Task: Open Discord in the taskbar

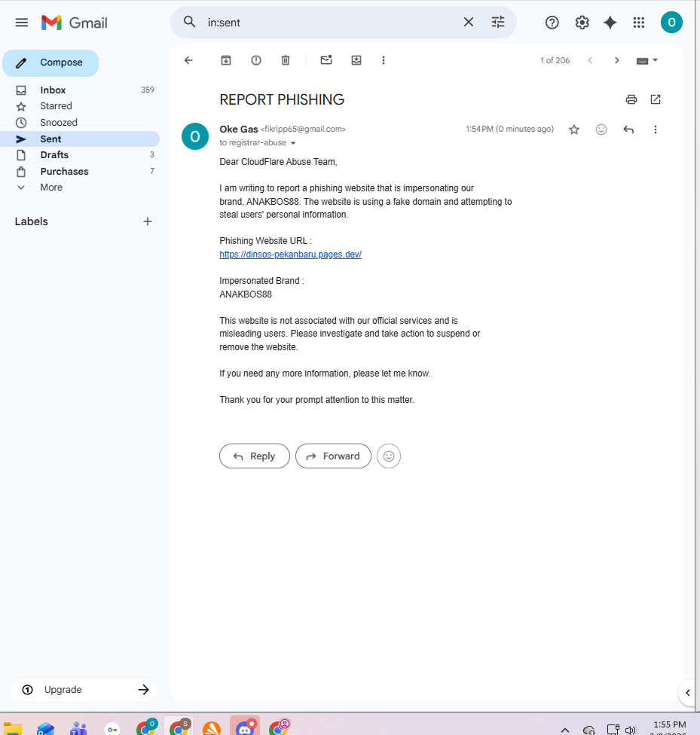Action: pos(245,727)
